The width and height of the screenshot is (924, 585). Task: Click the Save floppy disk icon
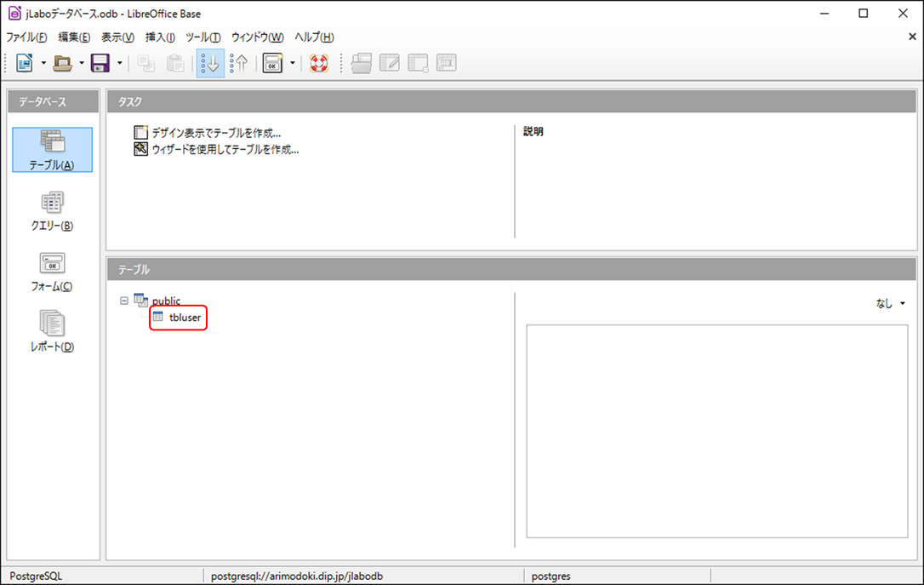(100, 62)
